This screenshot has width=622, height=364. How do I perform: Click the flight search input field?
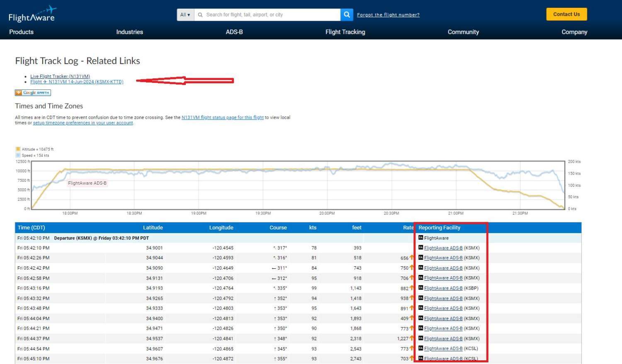click(x=267, y=14)
